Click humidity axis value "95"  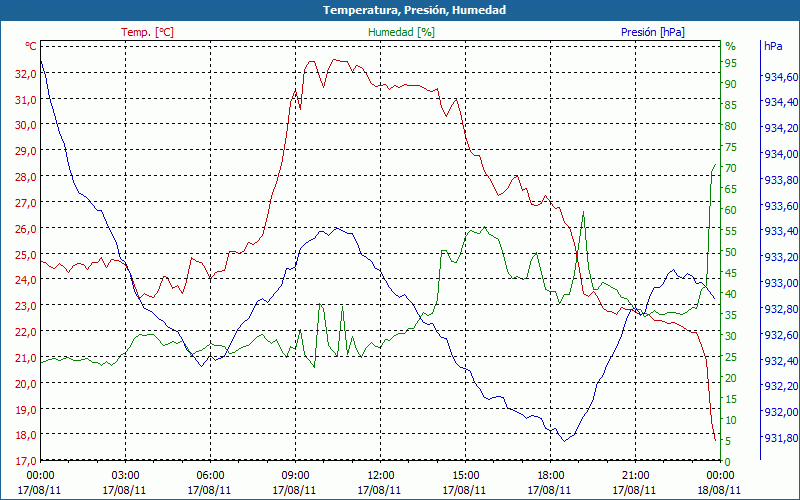click(x=731, y=63)
